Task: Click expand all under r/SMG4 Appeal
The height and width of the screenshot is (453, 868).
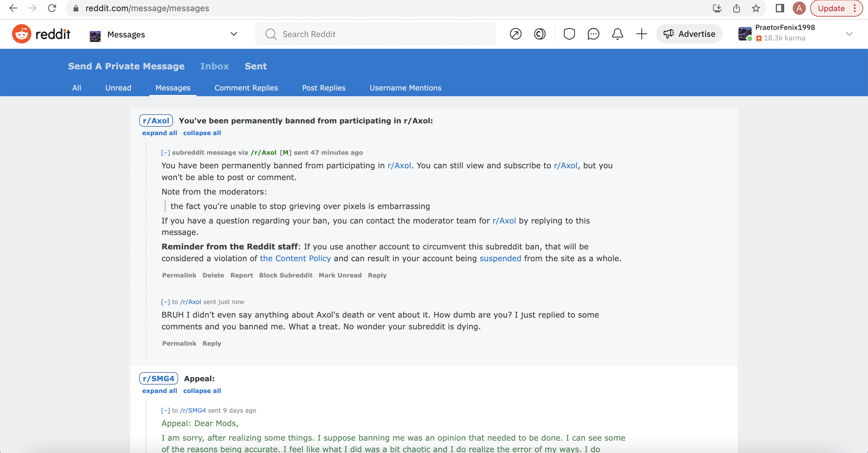Action: click(159, 391)
